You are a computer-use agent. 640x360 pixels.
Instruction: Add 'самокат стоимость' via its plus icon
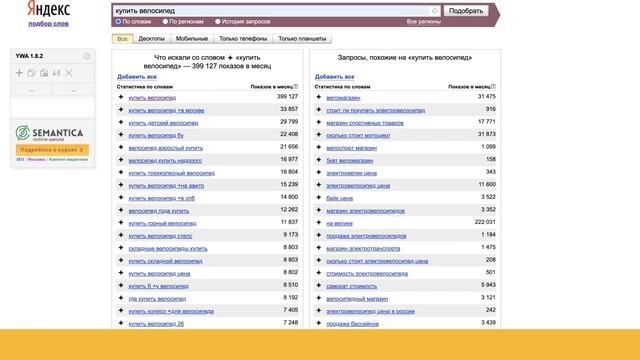click(x=319, y=286)
